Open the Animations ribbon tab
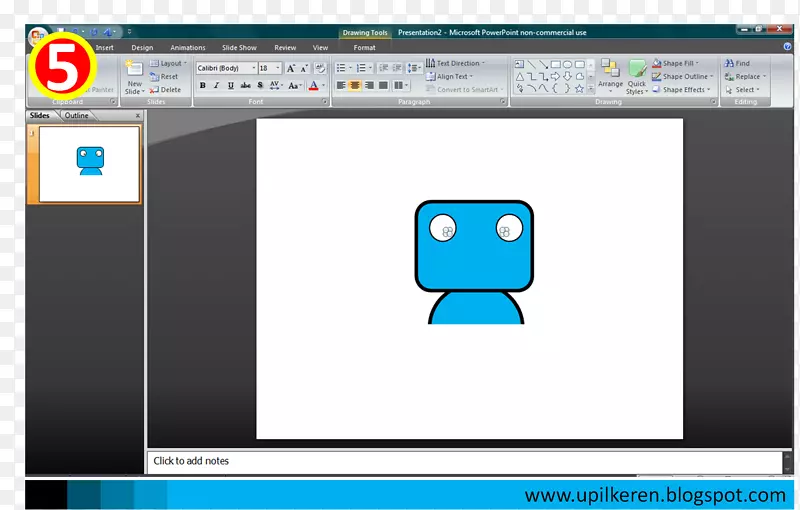 click(188, 47)
